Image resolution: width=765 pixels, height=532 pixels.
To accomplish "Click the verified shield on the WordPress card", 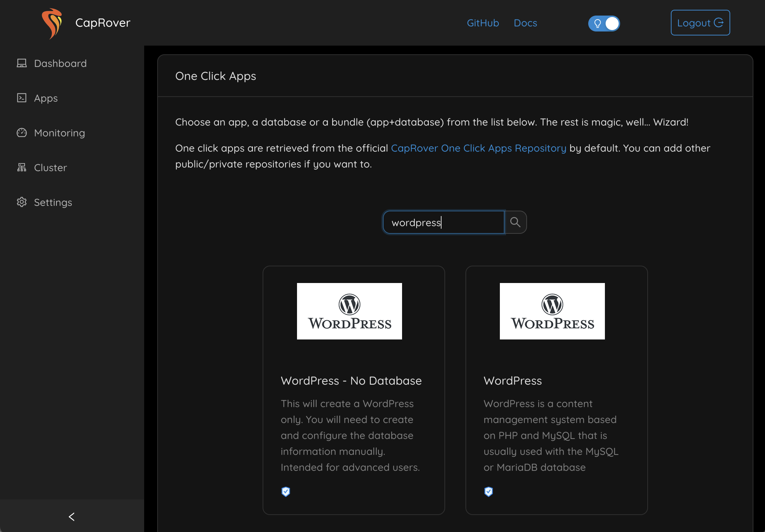I will [x=489, y=491].
